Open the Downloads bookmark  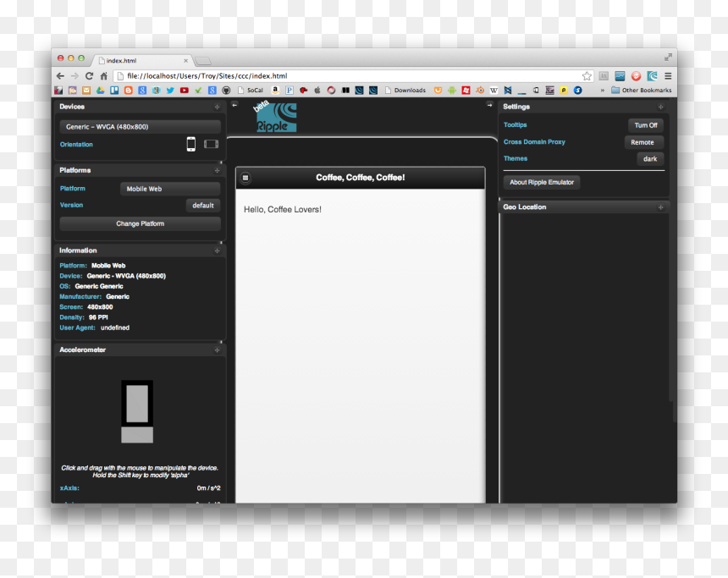coord(405,90)
